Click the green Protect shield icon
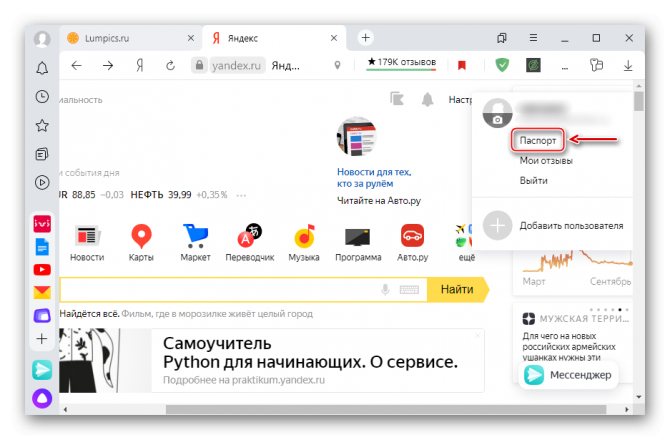Viewport: 670px width, 440px height. click(502, 65)
